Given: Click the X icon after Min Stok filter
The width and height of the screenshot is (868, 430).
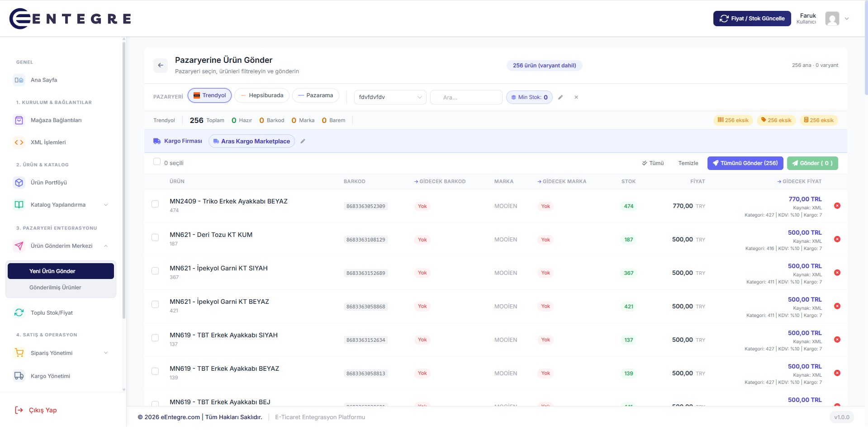Looking at the screenshot, I should click(576, 97).
